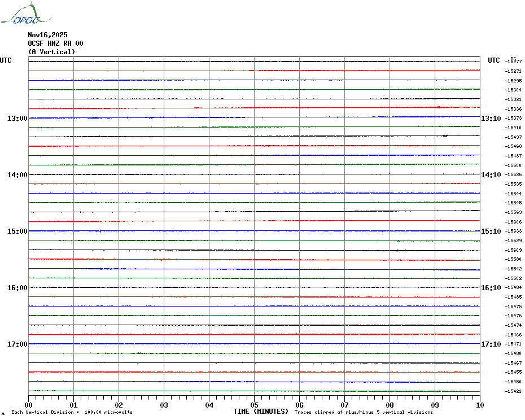Click DC offset value -15633

[x=513, y=231]
